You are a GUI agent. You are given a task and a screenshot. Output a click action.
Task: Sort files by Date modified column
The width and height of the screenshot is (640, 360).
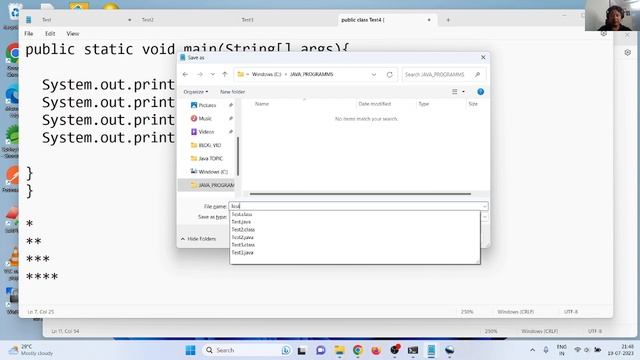(x=375, y=104)
